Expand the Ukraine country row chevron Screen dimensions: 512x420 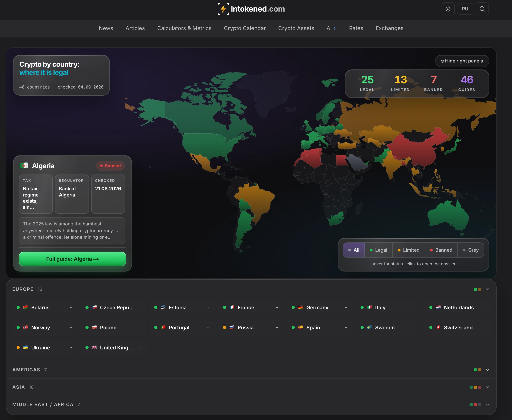pyautogui.click(x=71, y=347)
